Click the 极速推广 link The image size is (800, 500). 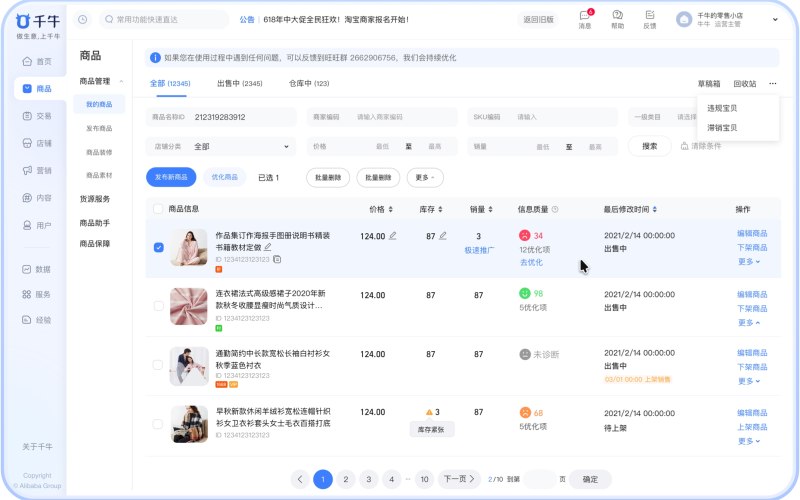(479, 251)
